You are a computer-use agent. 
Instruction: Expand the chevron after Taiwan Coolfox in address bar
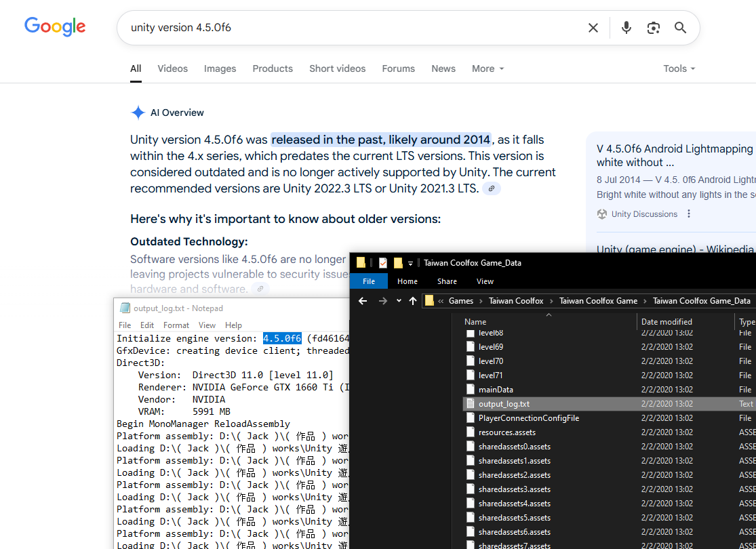tap(551, 301)
